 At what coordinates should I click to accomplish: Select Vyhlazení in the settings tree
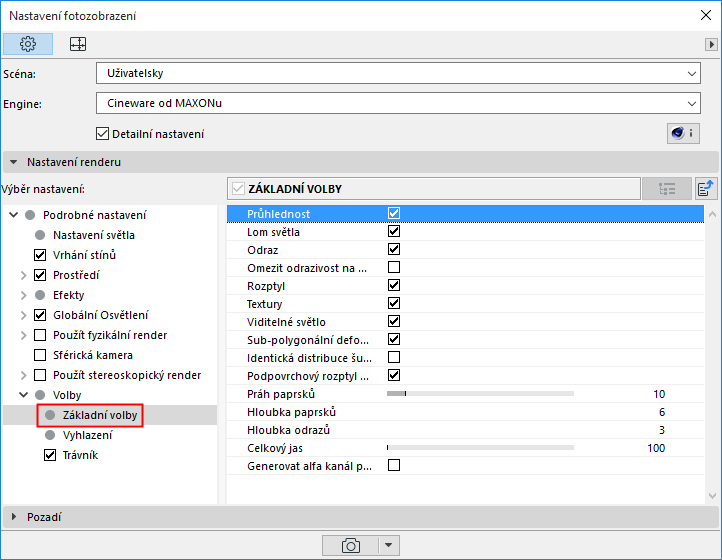[87, 435]
